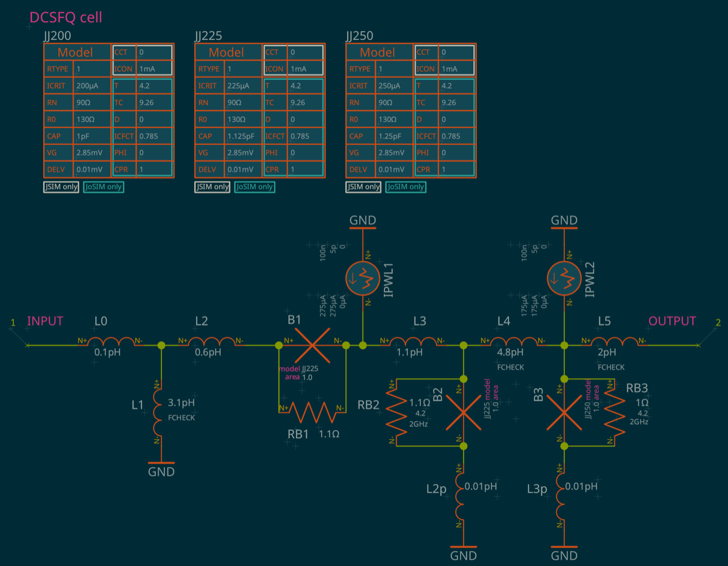The image size is (728, 566).
Task: Select the IPWL1 current source symbol
Action: pos(363,278)
